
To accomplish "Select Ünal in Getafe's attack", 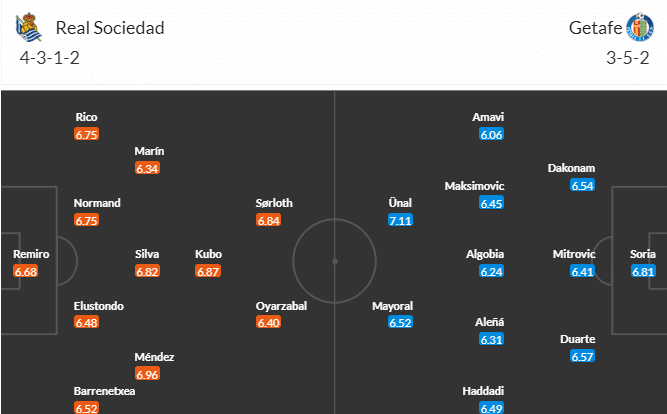I will 400,203.
